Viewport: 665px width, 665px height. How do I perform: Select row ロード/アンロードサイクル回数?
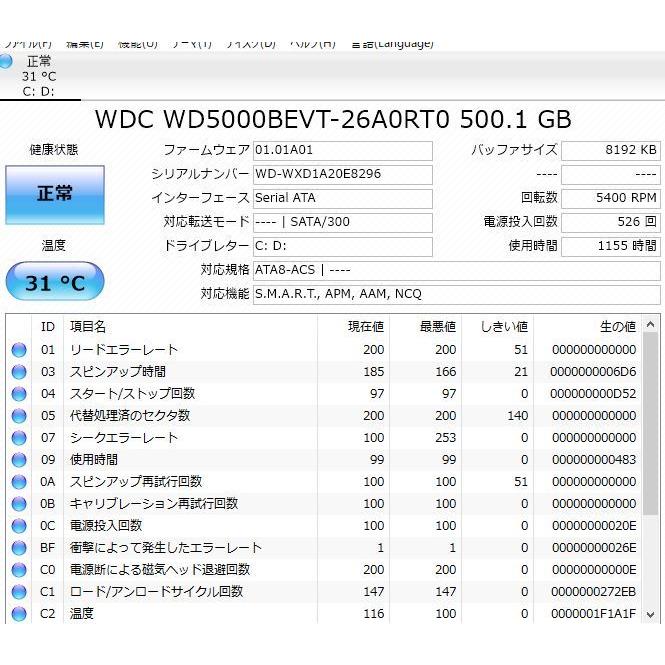point(324,592)
